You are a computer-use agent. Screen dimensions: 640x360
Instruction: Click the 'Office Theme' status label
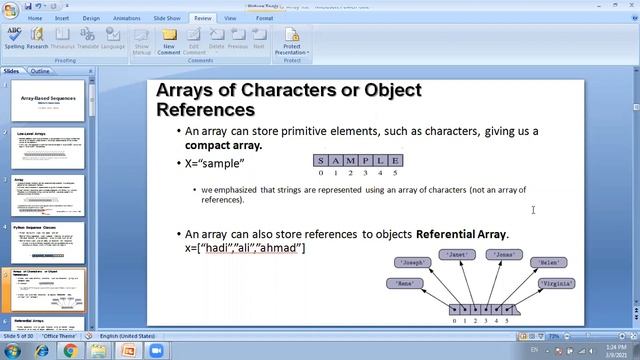[59, 336]
